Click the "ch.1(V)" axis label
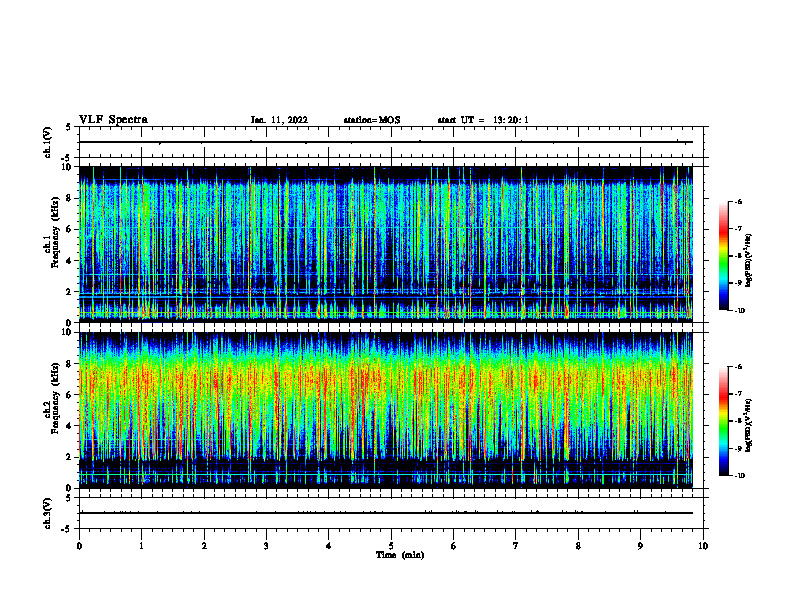Image resolution: width=792 pixels, height=612 pixels. coord(48,142)
